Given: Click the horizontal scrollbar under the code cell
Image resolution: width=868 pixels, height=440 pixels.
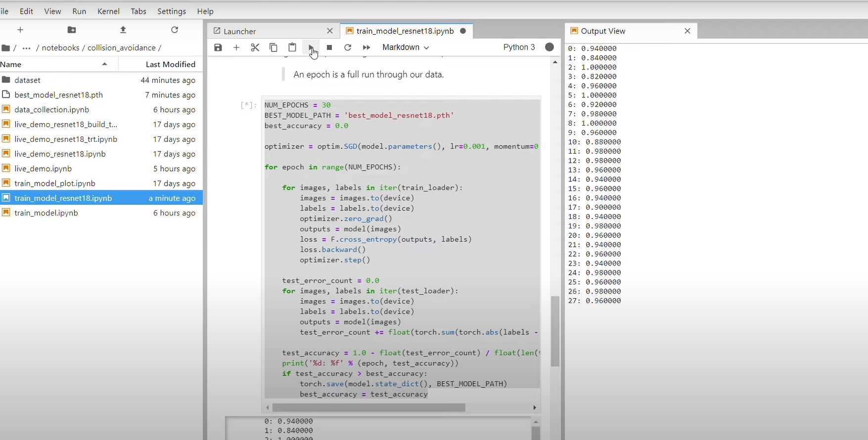Looking at the screenshot, I should 368,408.
